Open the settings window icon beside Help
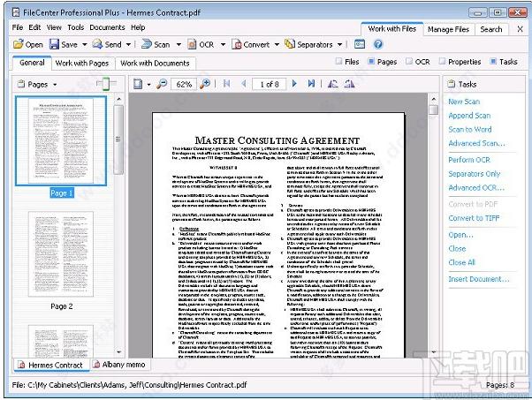Image resolution: width=532 pixels, height=400 pixels. coord(360,44)
